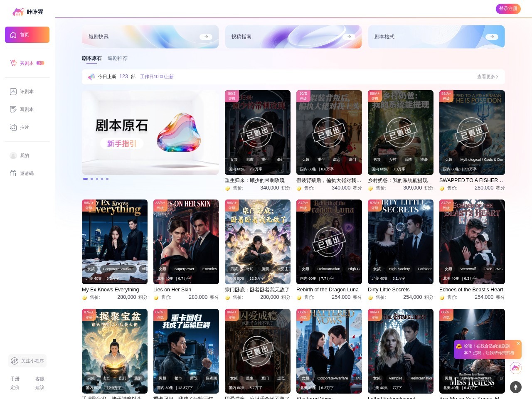Viewport: 532px width, 399px height.
Task: Click the back-to-top arrow button
Action: click(x=516, y=387)
